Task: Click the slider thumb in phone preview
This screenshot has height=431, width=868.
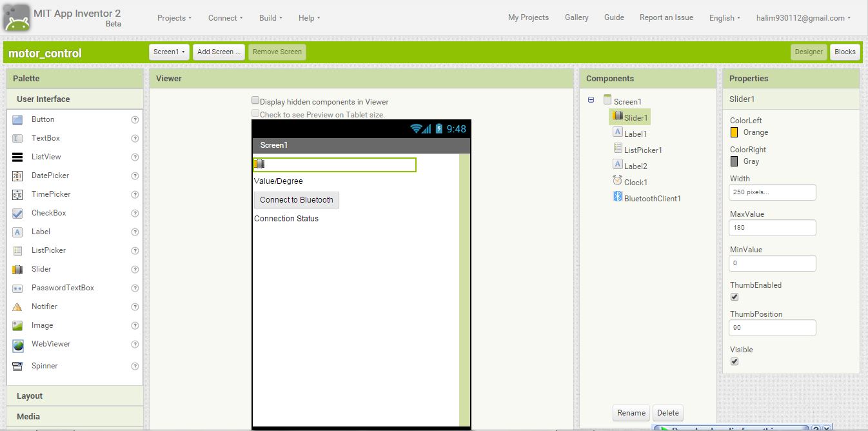Action: click(259, 164)
